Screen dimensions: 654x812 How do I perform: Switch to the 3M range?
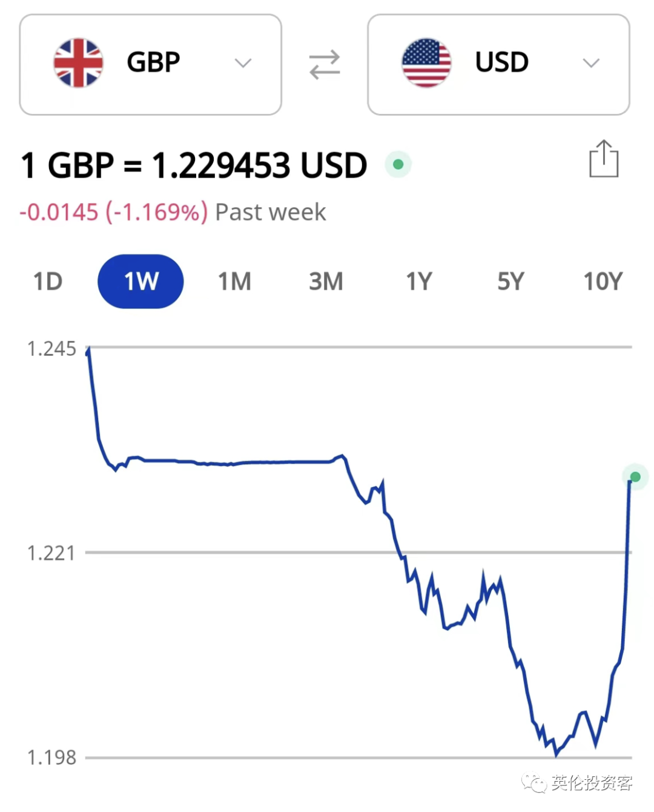point(326,282)
